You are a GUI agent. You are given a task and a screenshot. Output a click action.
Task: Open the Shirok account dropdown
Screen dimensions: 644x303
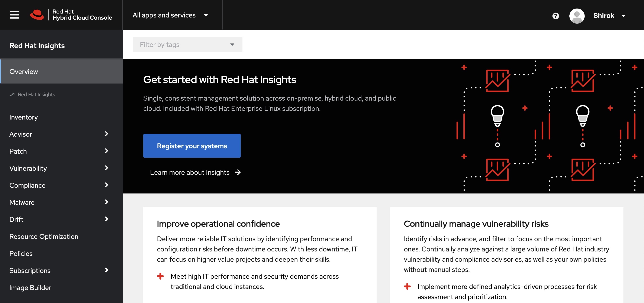click(x=610, y=16)
